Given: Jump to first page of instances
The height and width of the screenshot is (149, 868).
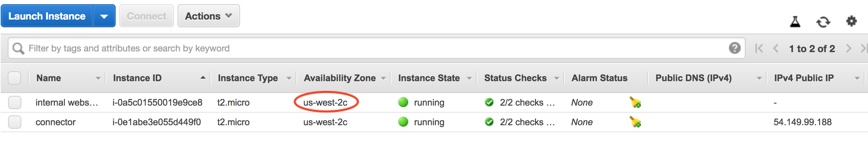Looking at the screenshot, I should [x=759, y=48].
